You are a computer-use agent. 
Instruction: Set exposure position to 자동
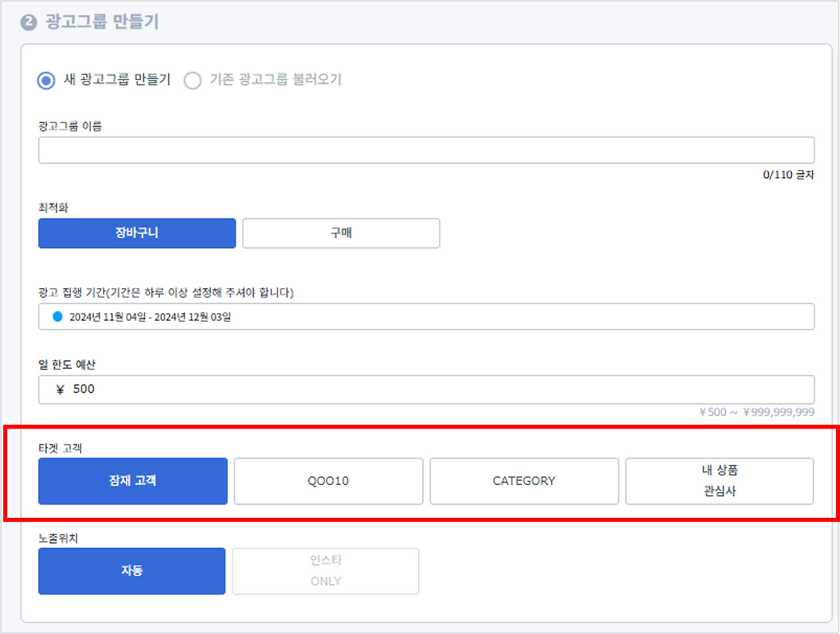(131, 571)
